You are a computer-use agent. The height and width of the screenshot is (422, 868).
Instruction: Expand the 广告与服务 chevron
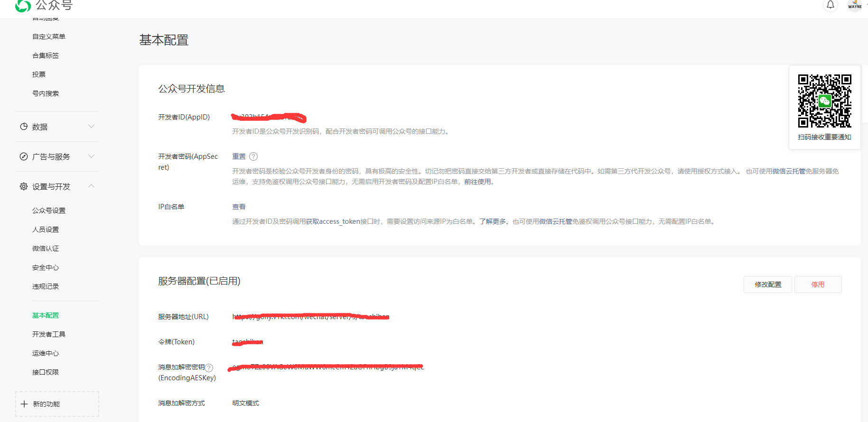click(92, 156)
